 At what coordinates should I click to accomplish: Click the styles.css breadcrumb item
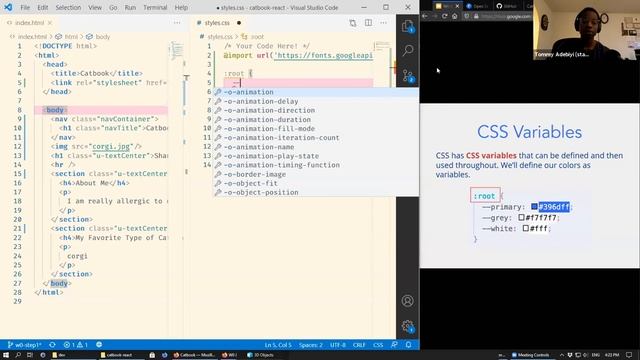(216, 37)
